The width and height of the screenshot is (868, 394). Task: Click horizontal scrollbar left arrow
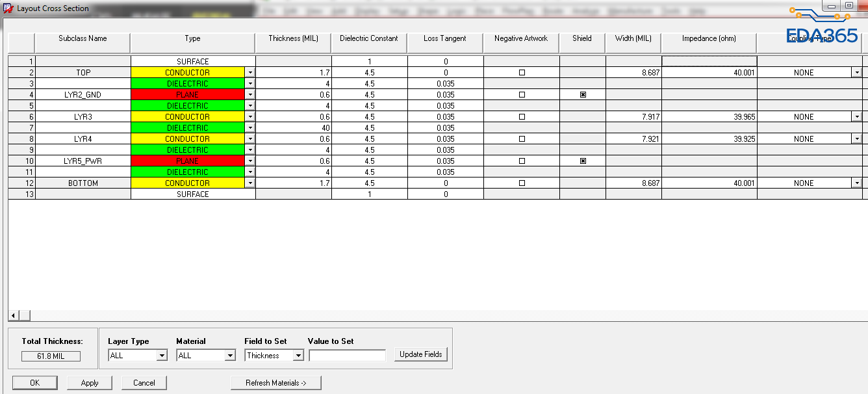pos(13,315)
